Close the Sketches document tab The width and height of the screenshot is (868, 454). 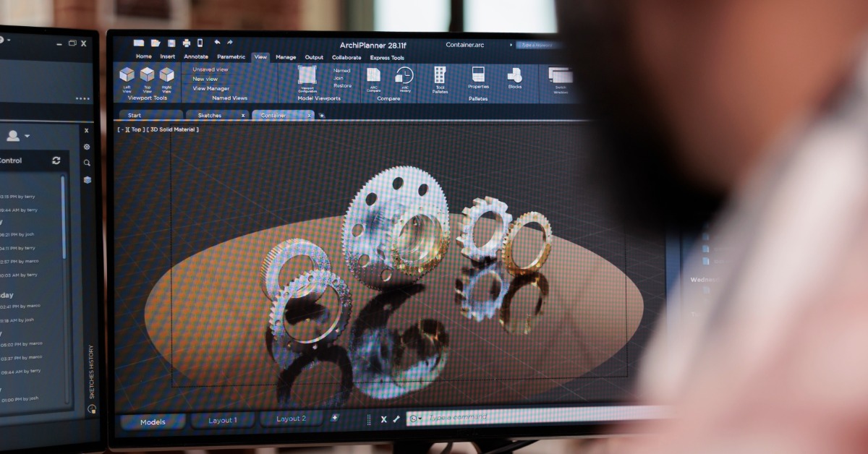pos(243,115)
